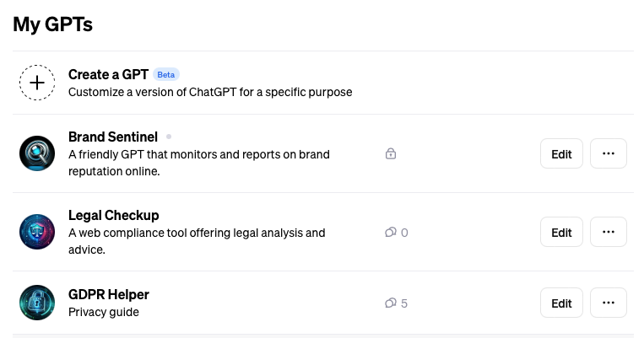This screenshot has width=644, height=338.
Task: Click the lock icon for Brand Sentinel
Action: pyautogui.click(x=391, y=153)
